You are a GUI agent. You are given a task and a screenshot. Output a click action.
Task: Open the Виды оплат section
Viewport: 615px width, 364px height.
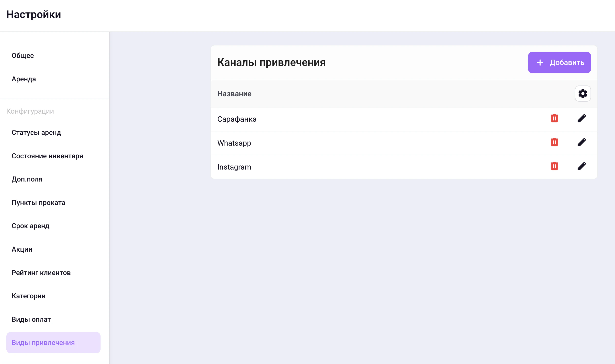point(31,319)
